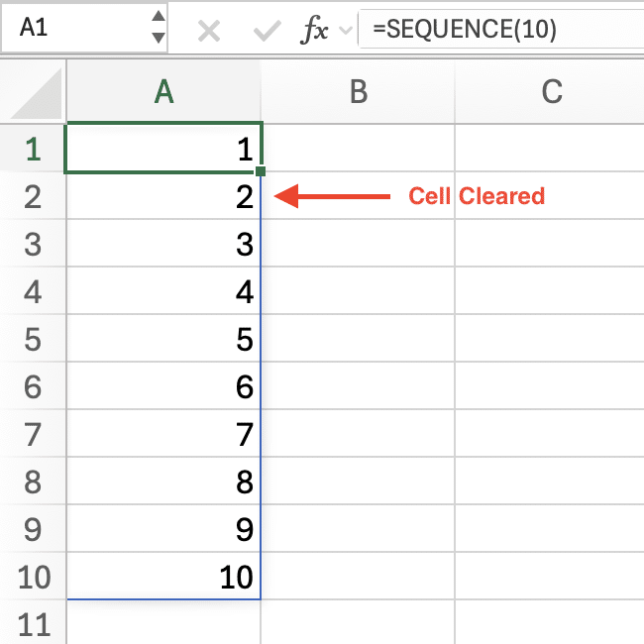The width and height of the screenshot is (644, 644).
Task: Select empty cell B10
Action: tap(358, 577)
